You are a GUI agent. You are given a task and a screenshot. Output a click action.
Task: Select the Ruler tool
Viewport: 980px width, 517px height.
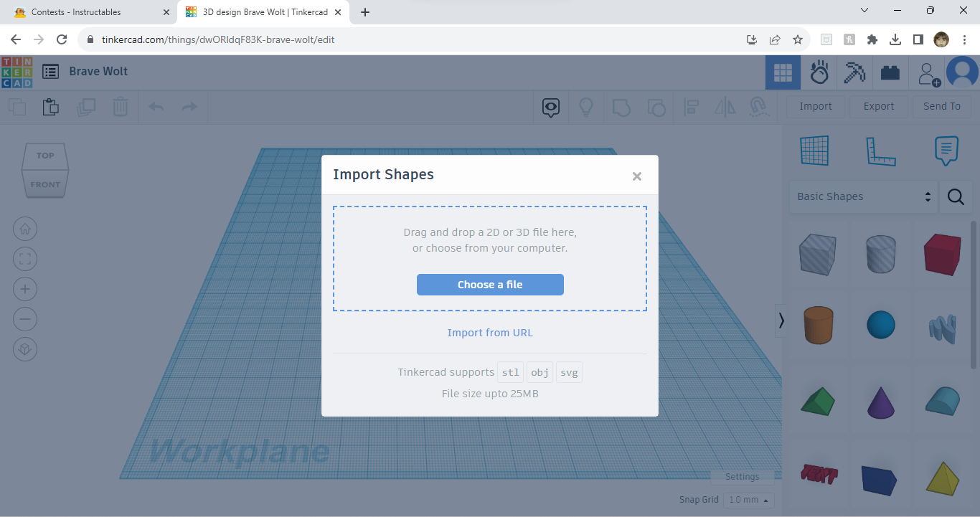pyautogui.click(x=881, y=151)
